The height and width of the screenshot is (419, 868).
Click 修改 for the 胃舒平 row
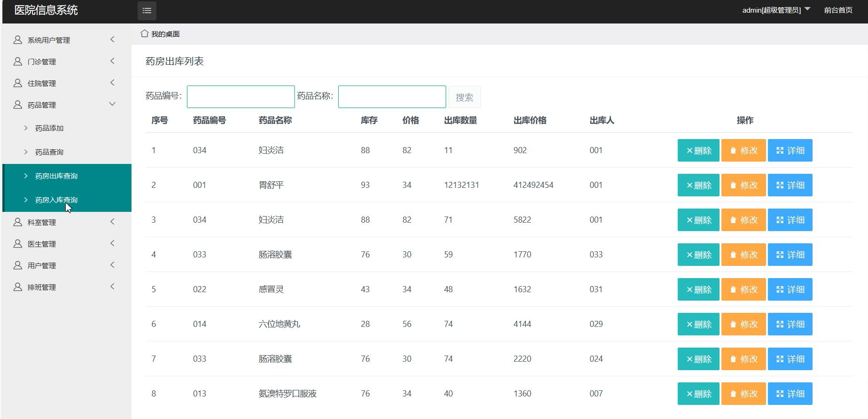744,185
